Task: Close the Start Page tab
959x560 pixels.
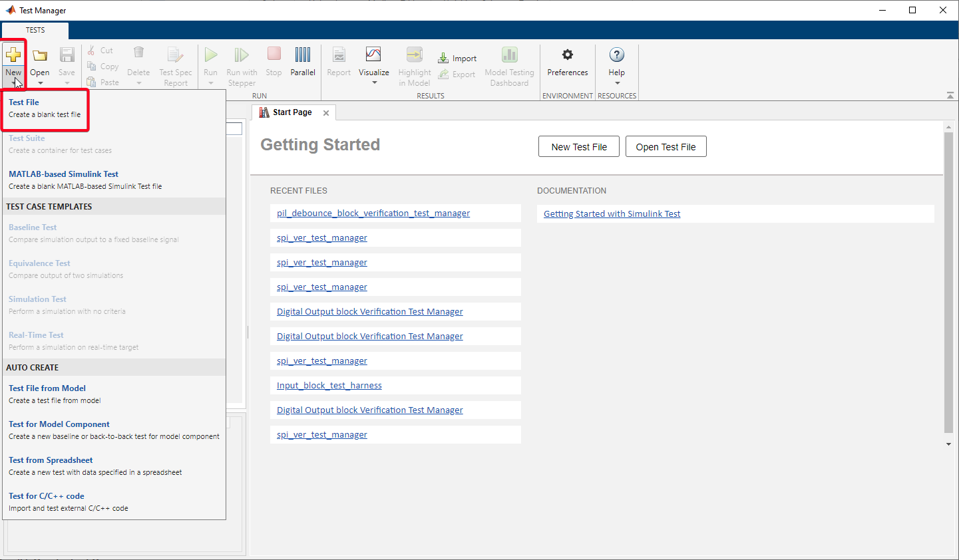Action: [326, 113]
